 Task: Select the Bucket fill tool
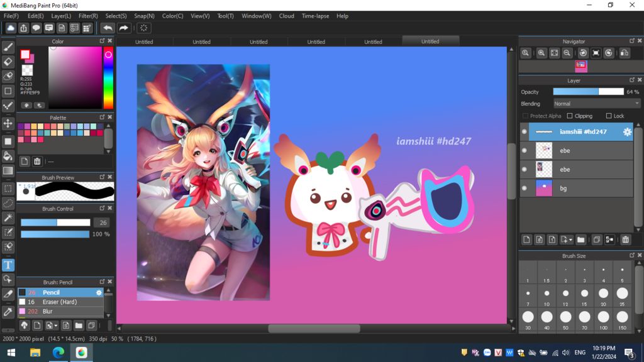(x=8, y=156)
